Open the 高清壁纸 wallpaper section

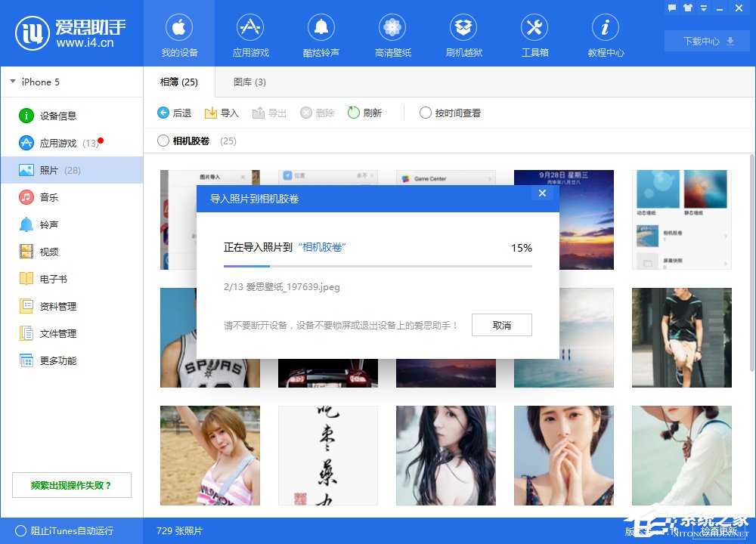click(x=392, y=34)
